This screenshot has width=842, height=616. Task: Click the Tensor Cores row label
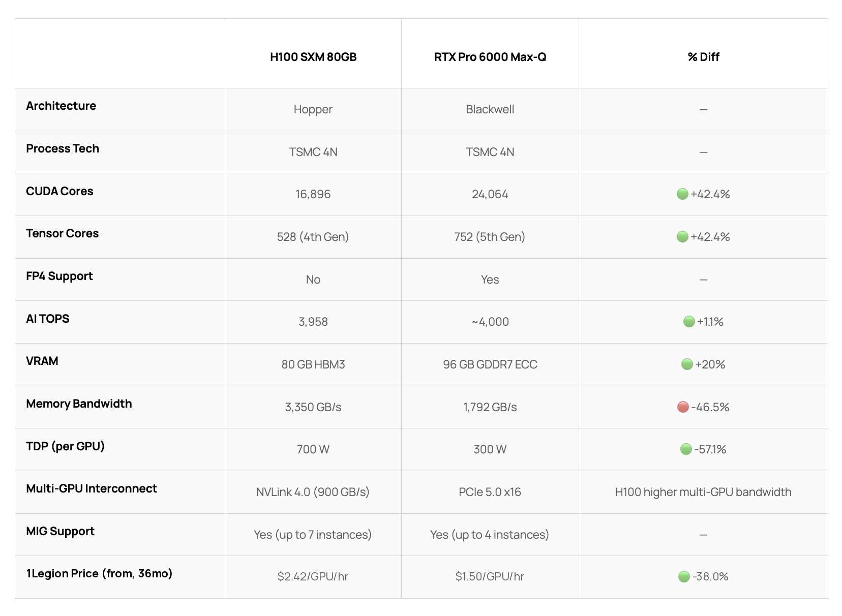tap(62, 233)
